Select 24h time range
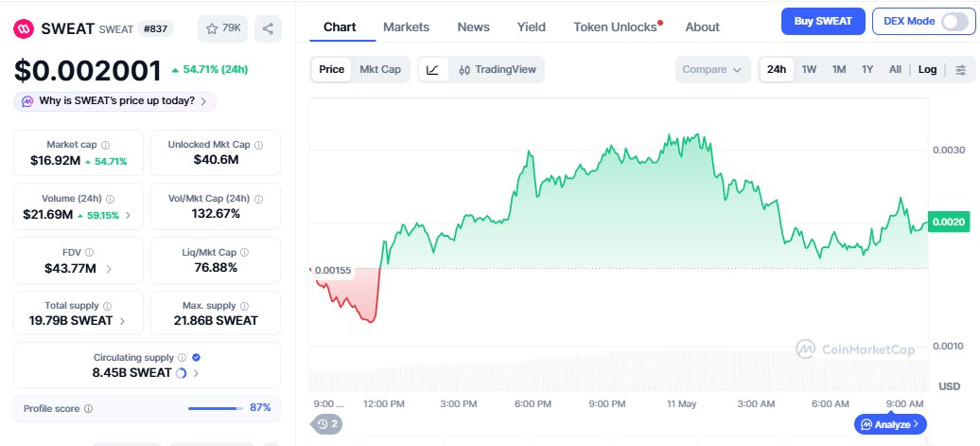 point(777,69)
